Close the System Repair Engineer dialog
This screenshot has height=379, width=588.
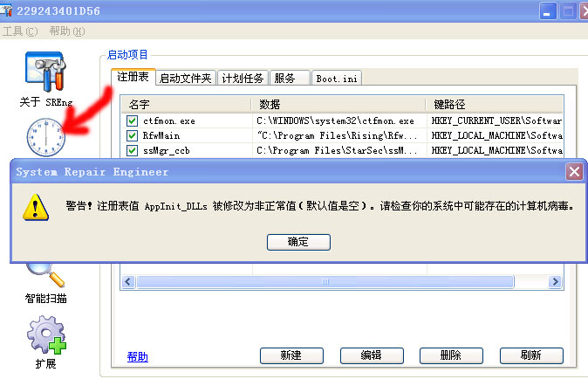(x=574, y=172)
